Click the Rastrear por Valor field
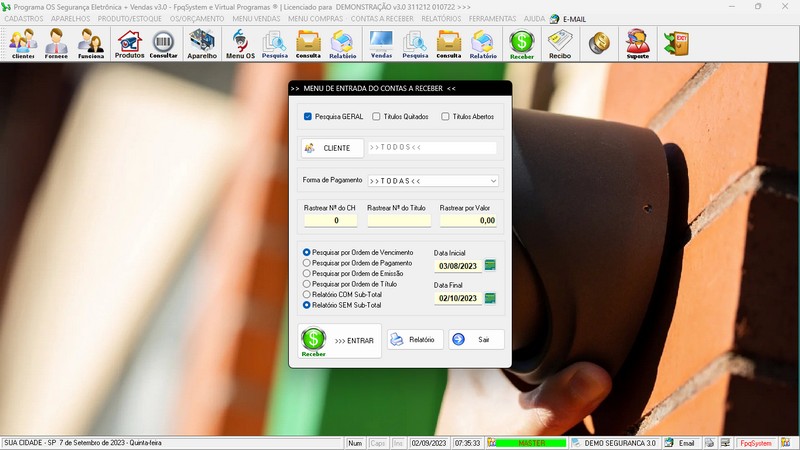 [468, 220]
